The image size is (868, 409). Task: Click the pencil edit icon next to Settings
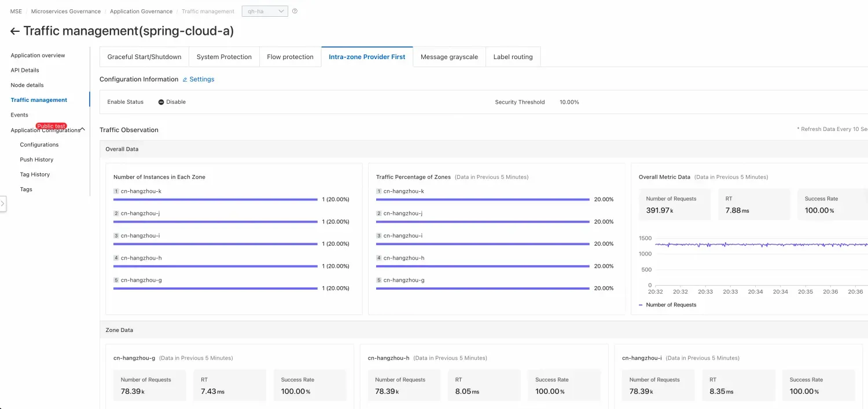click(185, 79)
